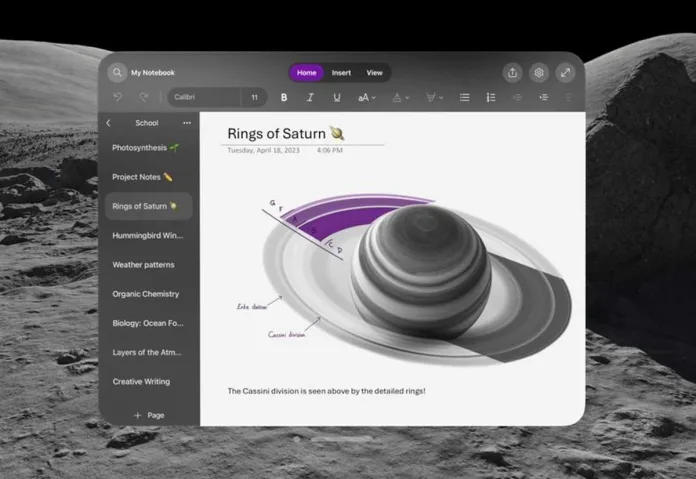
Task: Decrease indent of the text
Action: point(517,97)
